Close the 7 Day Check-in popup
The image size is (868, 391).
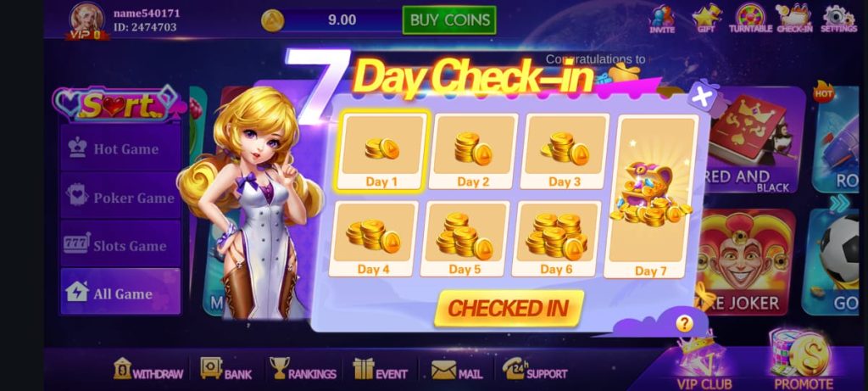[x=702, y=98]
